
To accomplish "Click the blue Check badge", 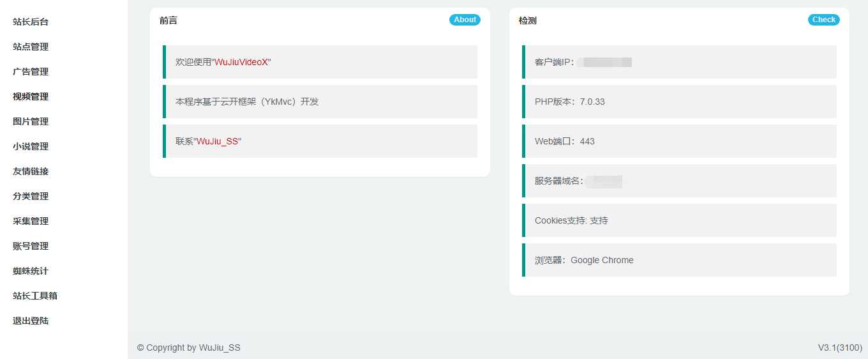I will (823, 20).
